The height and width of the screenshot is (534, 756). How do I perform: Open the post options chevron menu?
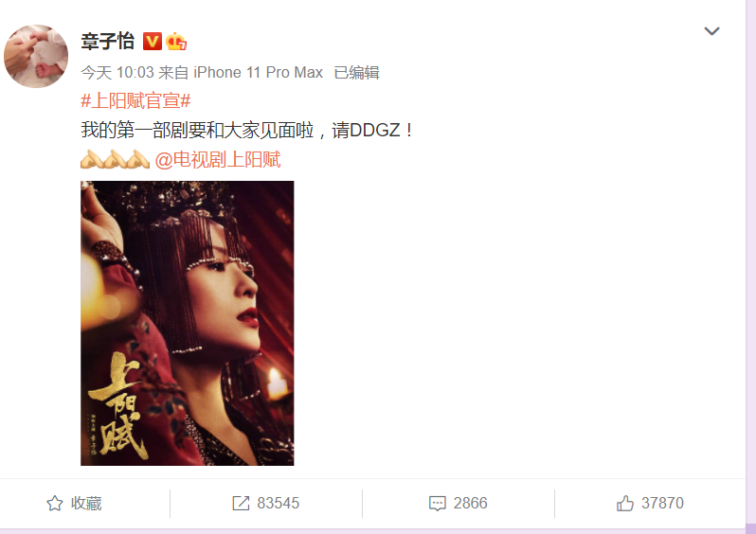tap(711, 31)
